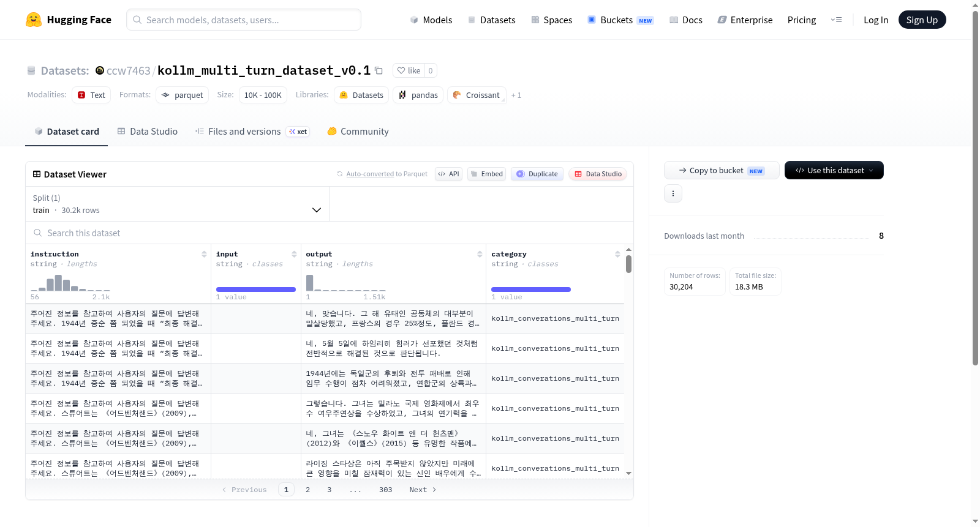Show the +1 additional libraries
Viewport: 980px width, 527px height.
516,95
